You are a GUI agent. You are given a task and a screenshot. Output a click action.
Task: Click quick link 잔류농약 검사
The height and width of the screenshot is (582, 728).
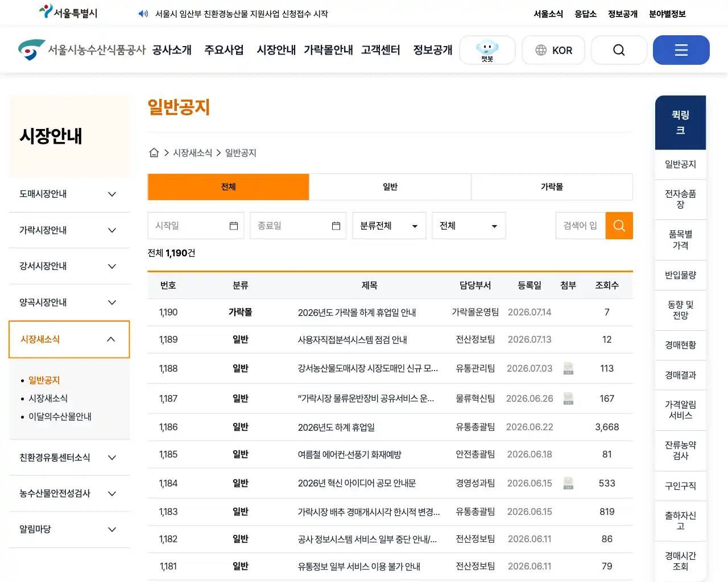click(681, 450)
